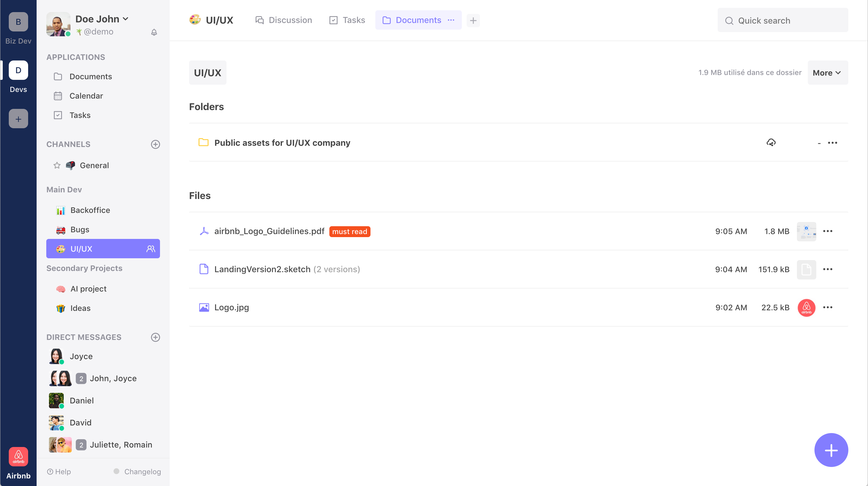This screenshot has width=868, height=486.
Task: Click the add new workspace plus icon
Action: click(18, 119)
